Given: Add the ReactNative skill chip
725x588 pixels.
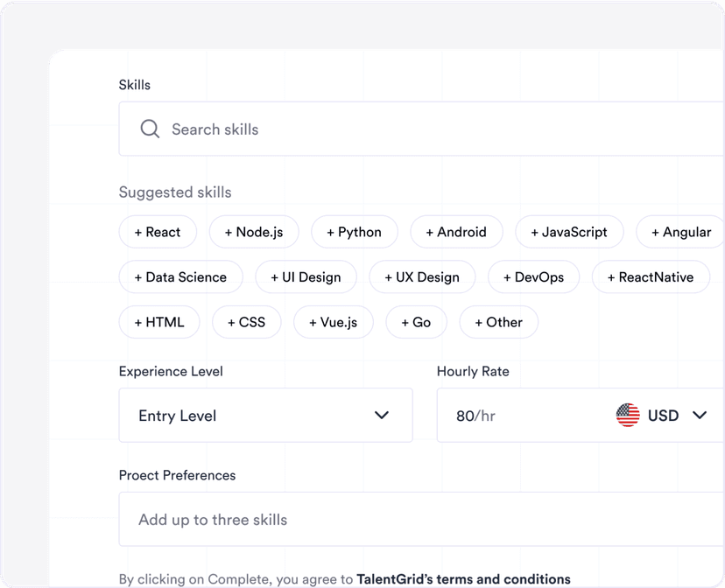Looking at the screenshot, I should click(x=651, y=277).
